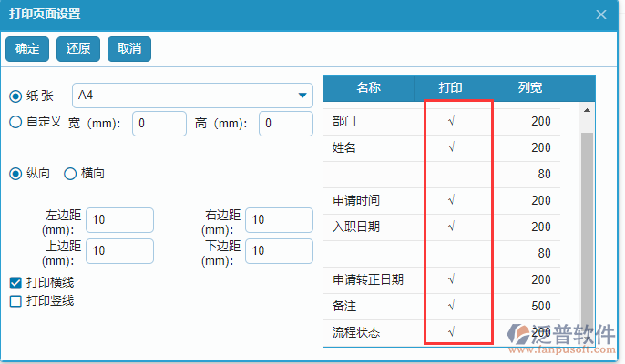Click the 确定 button

tap(27, 49)
